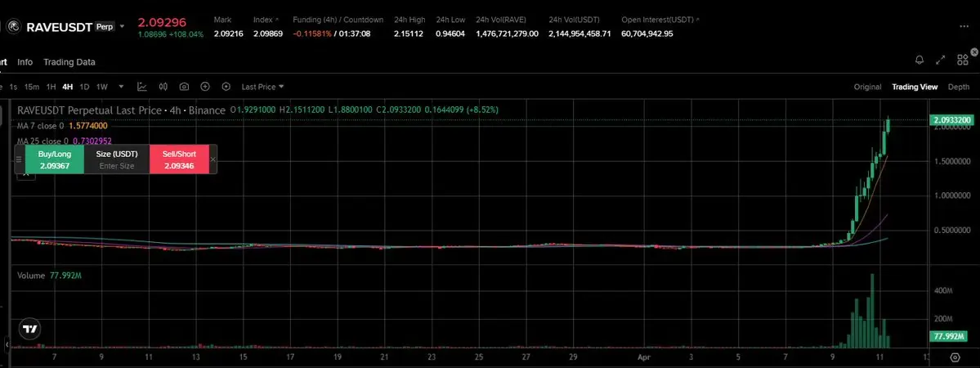Select the 1s time interval
980x368 pixels.
(x=13, y=87)
